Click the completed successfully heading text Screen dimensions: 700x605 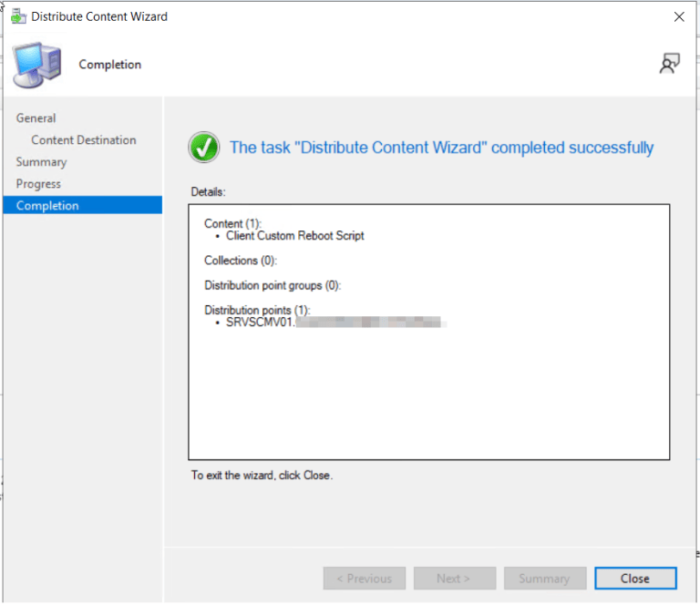point(441,148)
